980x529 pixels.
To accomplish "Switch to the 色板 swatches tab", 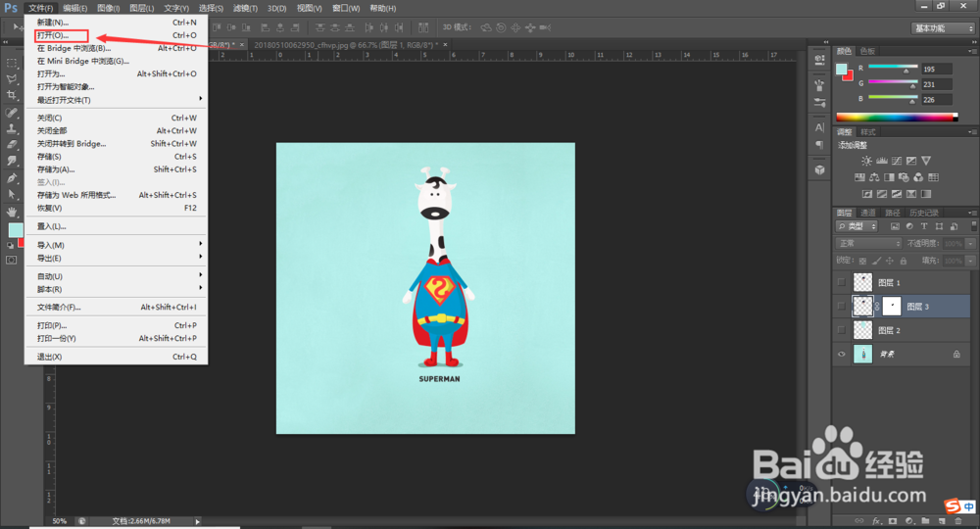I will click(867, 51).
